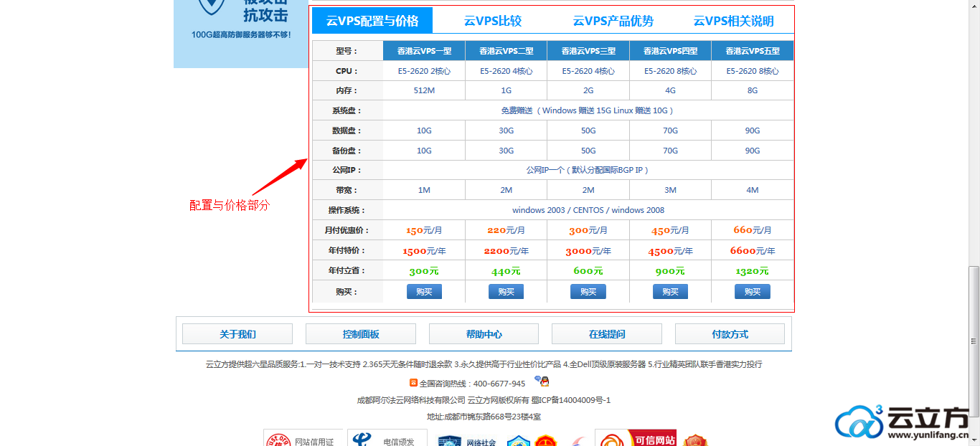The height and width of the screenshot is (446, 980).
Task: Click the 操作系统 row label
Action: click(x=346, y=210)
